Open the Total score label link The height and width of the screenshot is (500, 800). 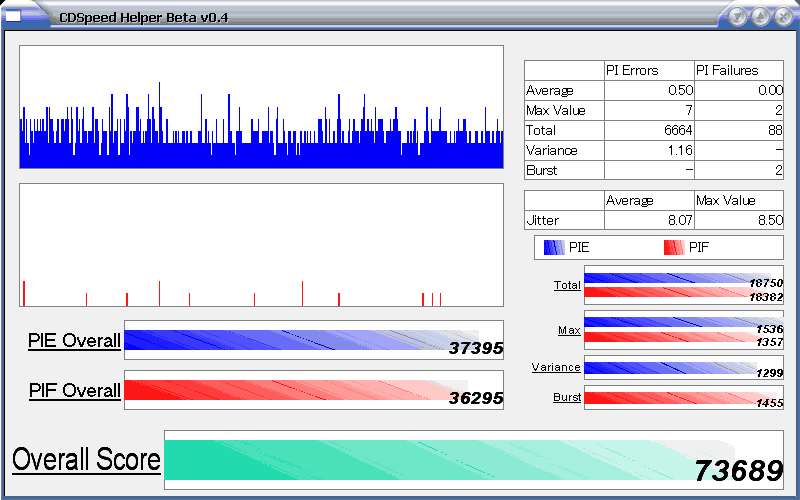(567, 286)
